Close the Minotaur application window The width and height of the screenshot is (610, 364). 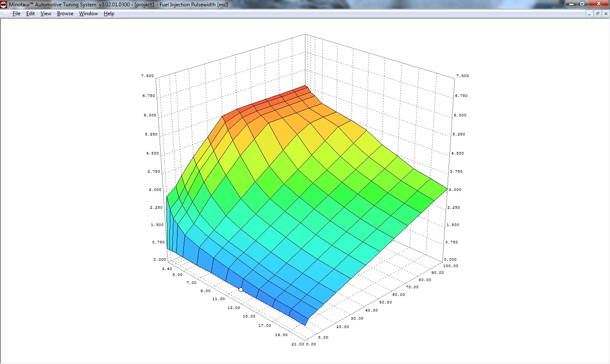[599, 4]
